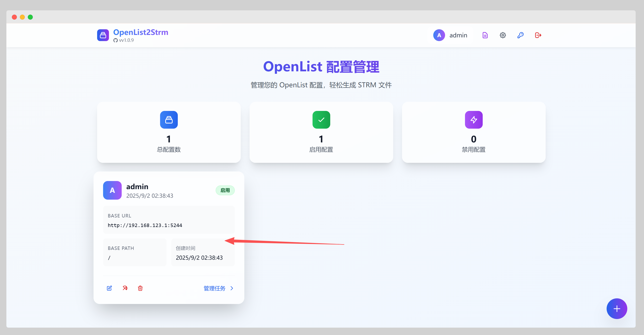Image resolution: width=644 pixels, height=335 pixels.
Task: Click the OpenList2Strm title text
Action: point(140,32)
